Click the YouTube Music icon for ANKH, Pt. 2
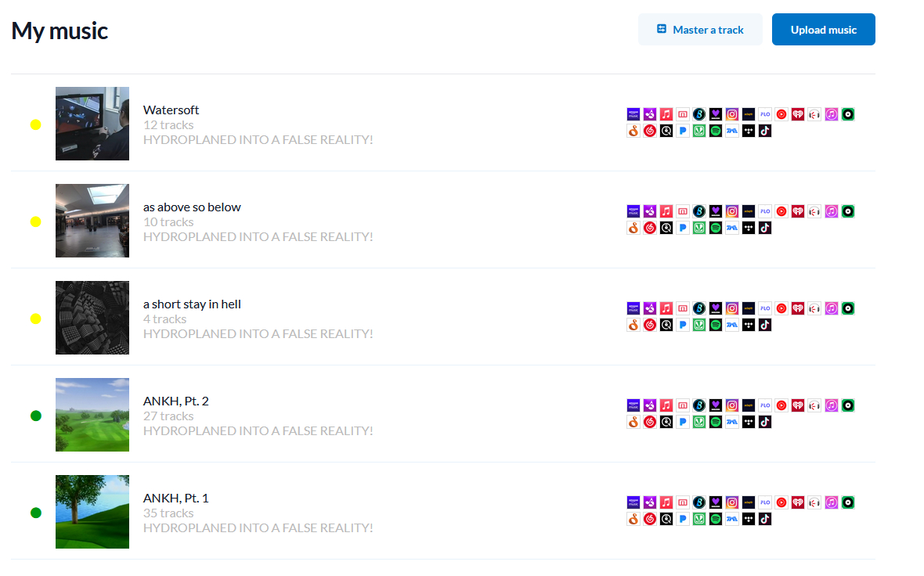 pos(781,405)
